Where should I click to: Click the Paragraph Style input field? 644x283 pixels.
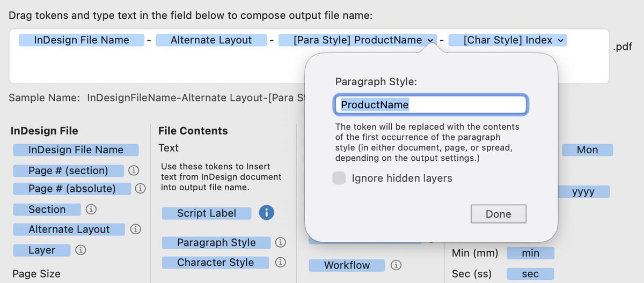(431, 105)
